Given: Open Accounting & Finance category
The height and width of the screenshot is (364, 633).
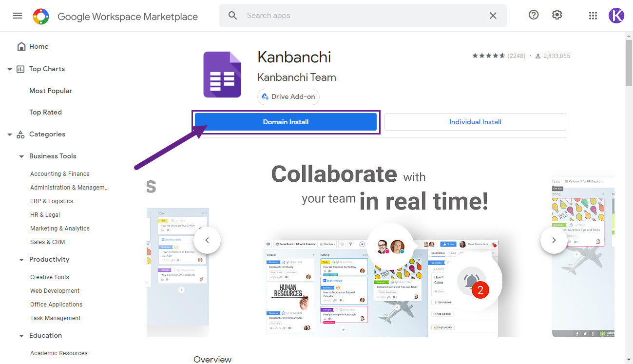Looking at the screenshot, I should click(x=60, y=173).
